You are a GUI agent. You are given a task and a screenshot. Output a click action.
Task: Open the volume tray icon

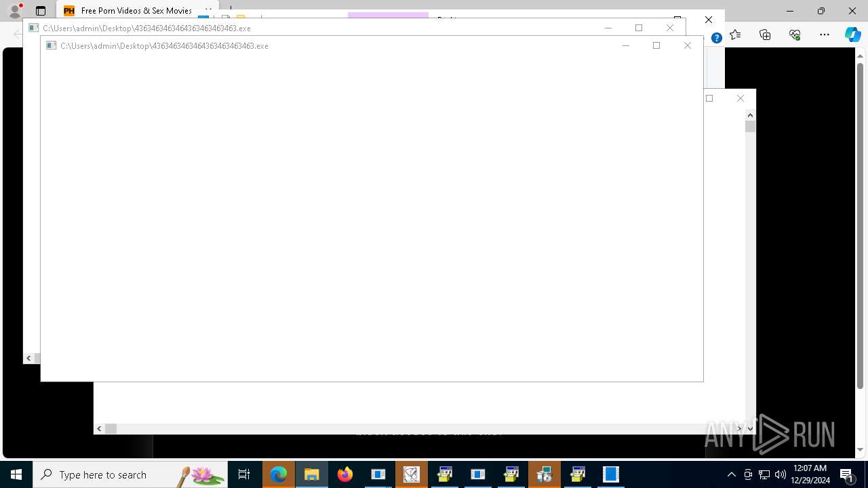tap(781, 474)
